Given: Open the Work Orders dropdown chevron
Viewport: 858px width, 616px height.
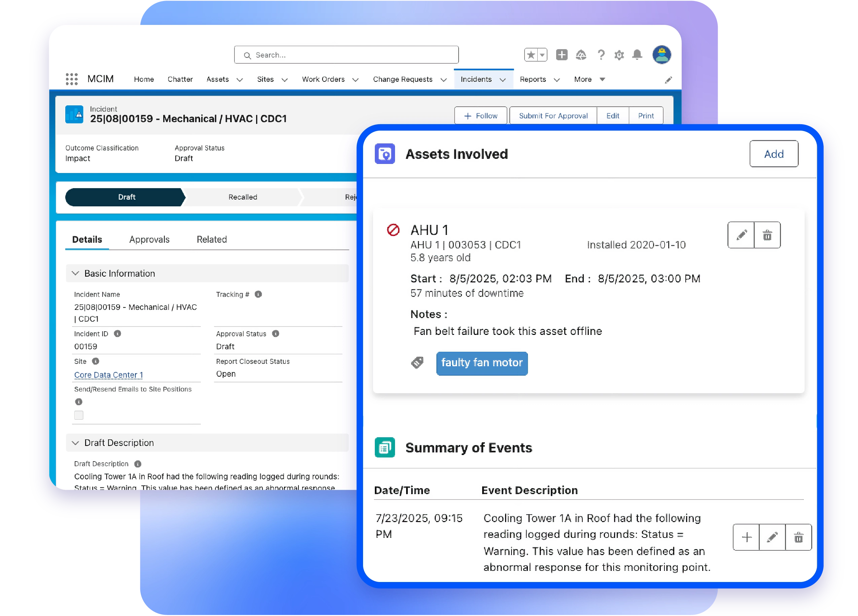Looking at the screenshot, I should click(355, 79).
